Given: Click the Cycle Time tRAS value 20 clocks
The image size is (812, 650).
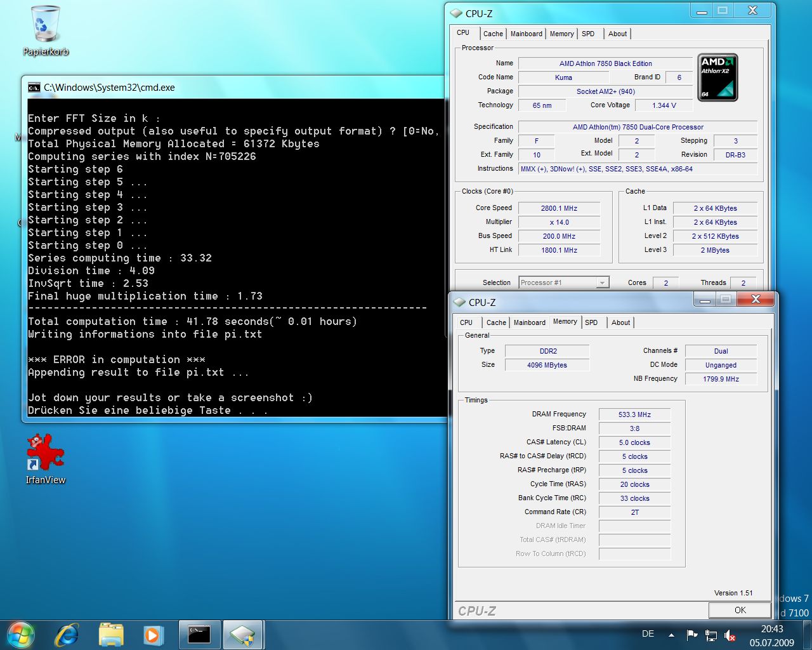Looking at the screenshot, I should pos(634,484).
